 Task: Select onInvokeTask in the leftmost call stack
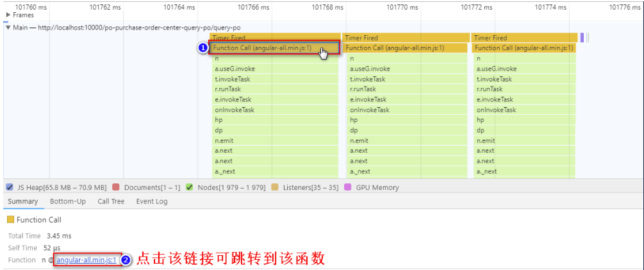coord(275,110)
